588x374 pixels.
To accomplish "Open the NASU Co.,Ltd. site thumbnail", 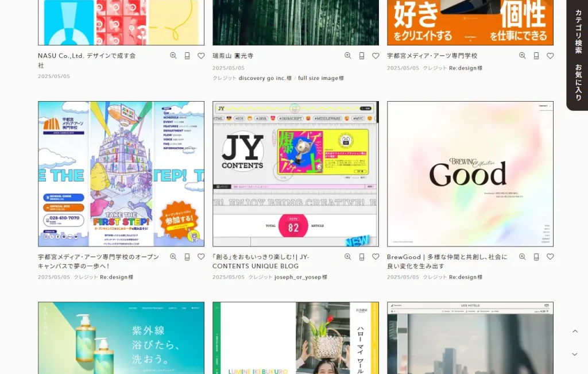I will [121, 22].
